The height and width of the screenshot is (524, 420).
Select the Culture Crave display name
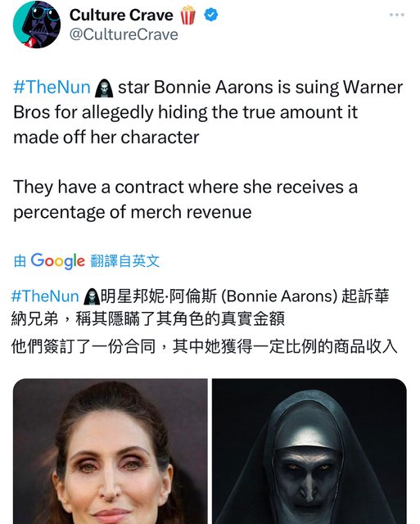tap(121, 15)
